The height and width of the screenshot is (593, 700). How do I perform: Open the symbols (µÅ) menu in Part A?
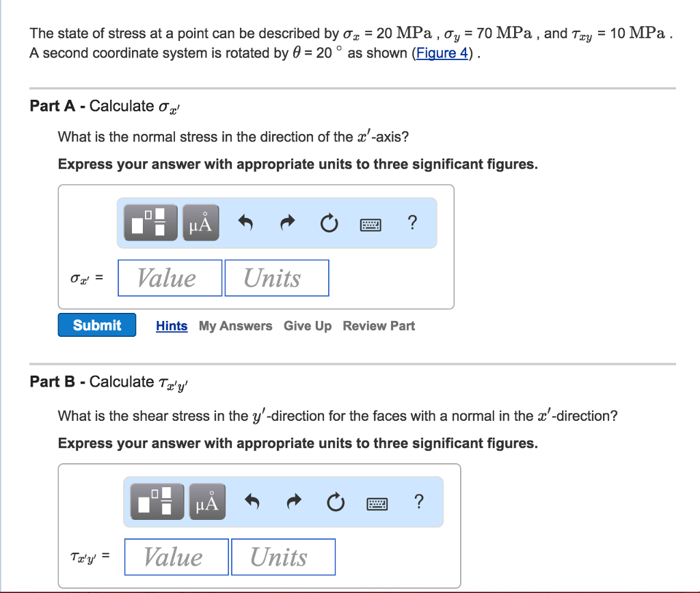(200, 223)
